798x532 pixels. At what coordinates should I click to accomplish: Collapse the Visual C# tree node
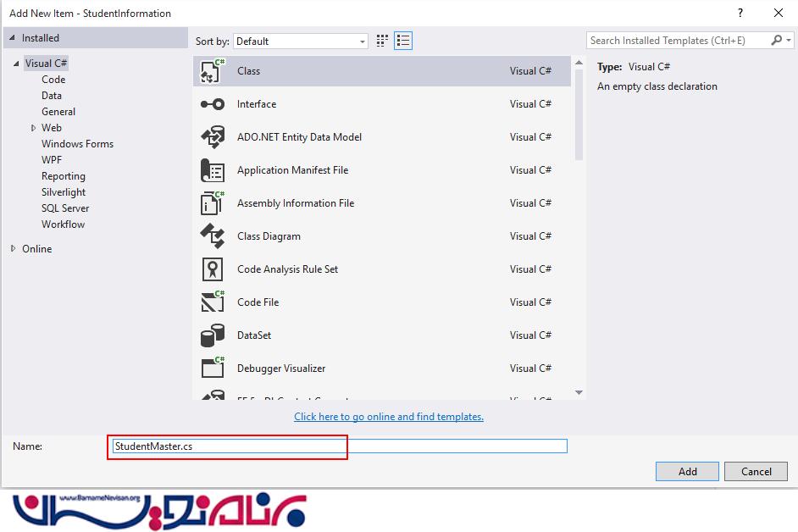click(x=15, y=64)
